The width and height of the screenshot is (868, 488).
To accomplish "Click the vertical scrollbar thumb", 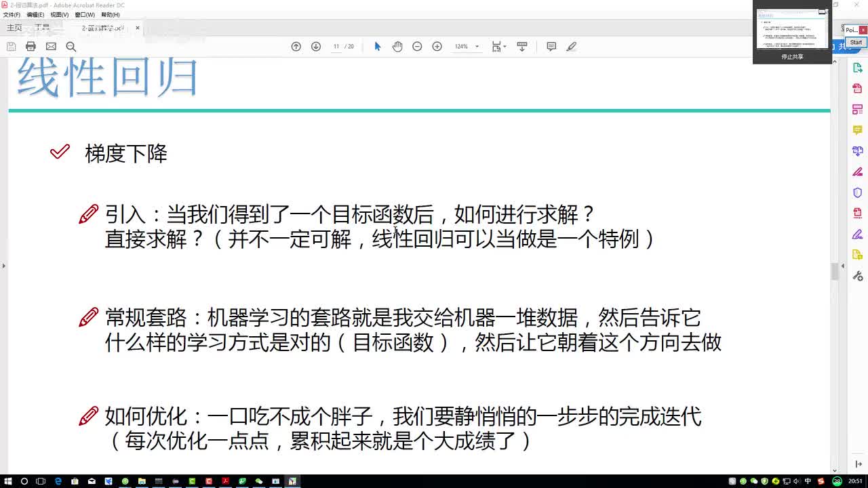I will coord(835,271).
